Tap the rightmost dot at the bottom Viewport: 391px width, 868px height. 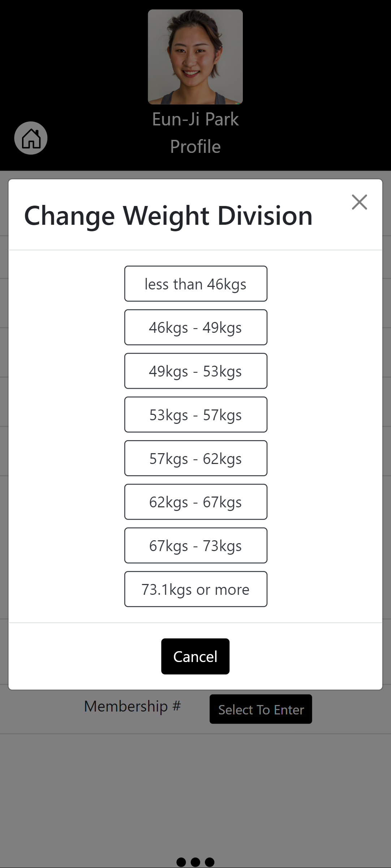click(210, 862)
